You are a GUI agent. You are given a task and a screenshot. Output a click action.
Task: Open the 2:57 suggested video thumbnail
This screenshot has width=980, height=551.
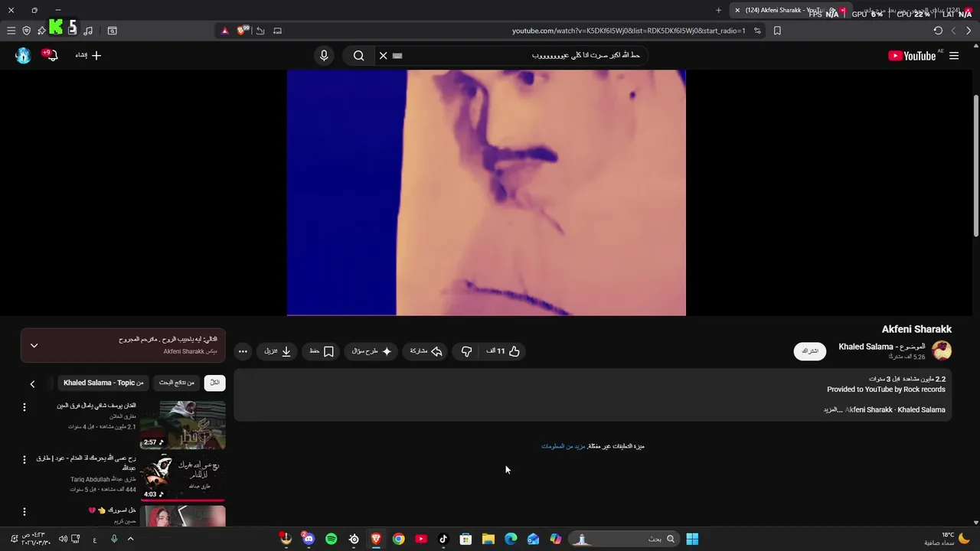pyautogui.click(x=183, y=425)
